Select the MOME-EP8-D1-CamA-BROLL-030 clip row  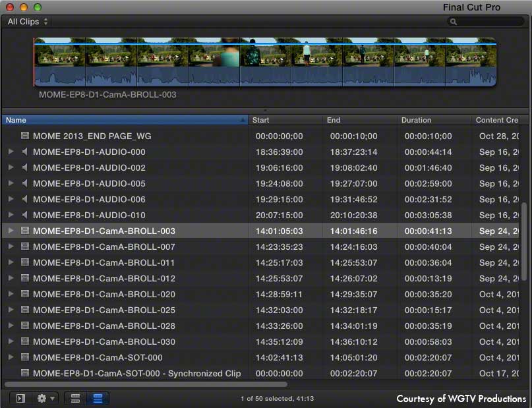click(x=260, y=341)
